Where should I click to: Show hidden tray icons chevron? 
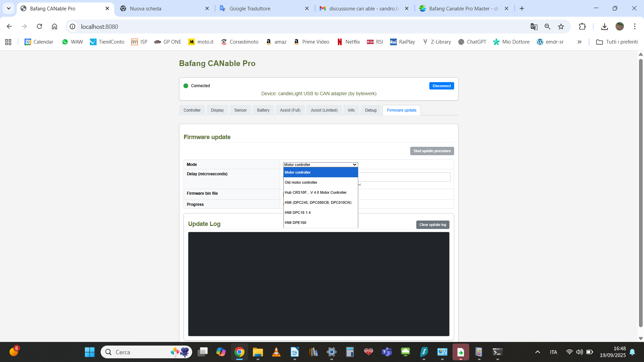[x=537, y=352]
